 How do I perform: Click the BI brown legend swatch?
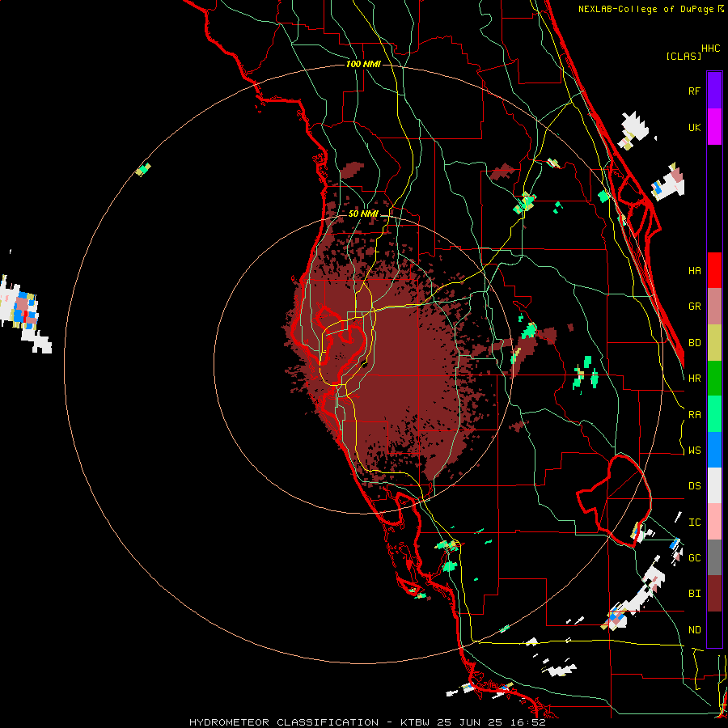(x=714, y=594)
